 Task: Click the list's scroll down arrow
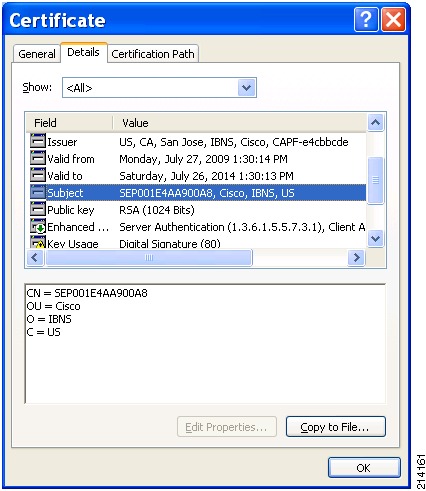tap(376, 239)
